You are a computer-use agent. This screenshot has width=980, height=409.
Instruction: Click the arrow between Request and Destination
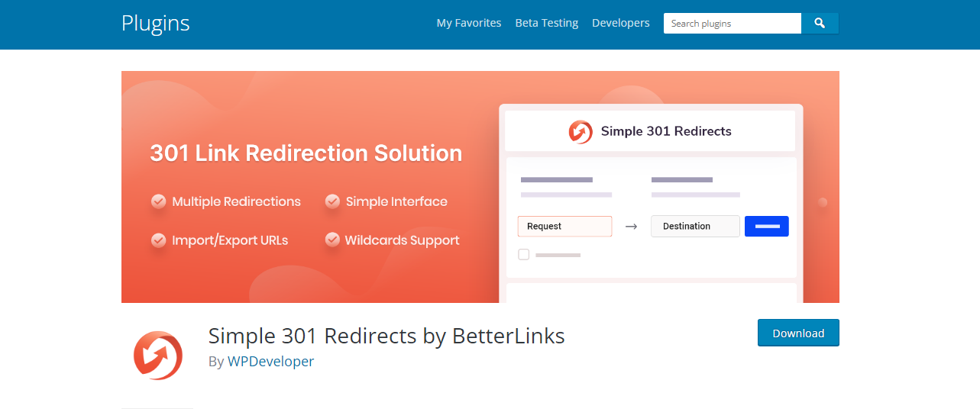point(631,227)
